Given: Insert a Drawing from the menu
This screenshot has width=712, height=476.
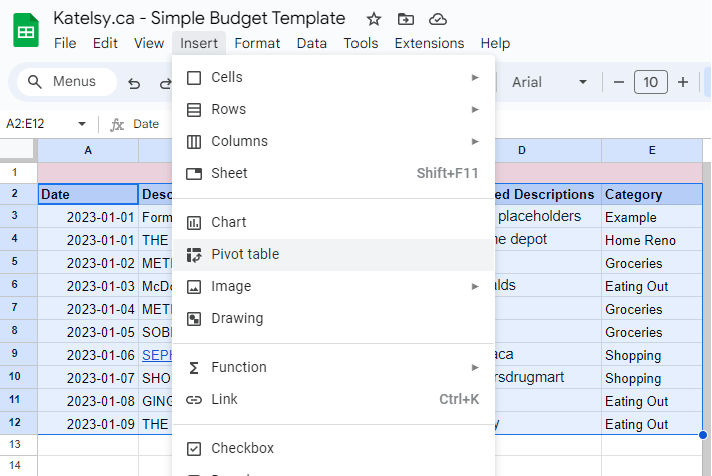Looking at the screenshot, I should pos(237,318).
